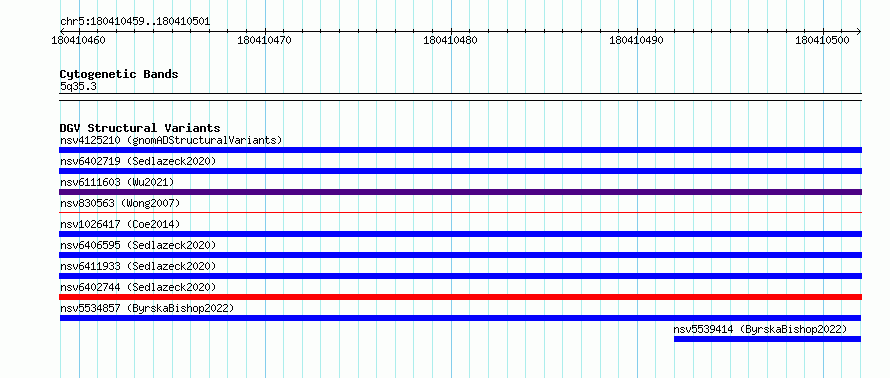Select the 5q35.3 band label

[x=78, y=86]
